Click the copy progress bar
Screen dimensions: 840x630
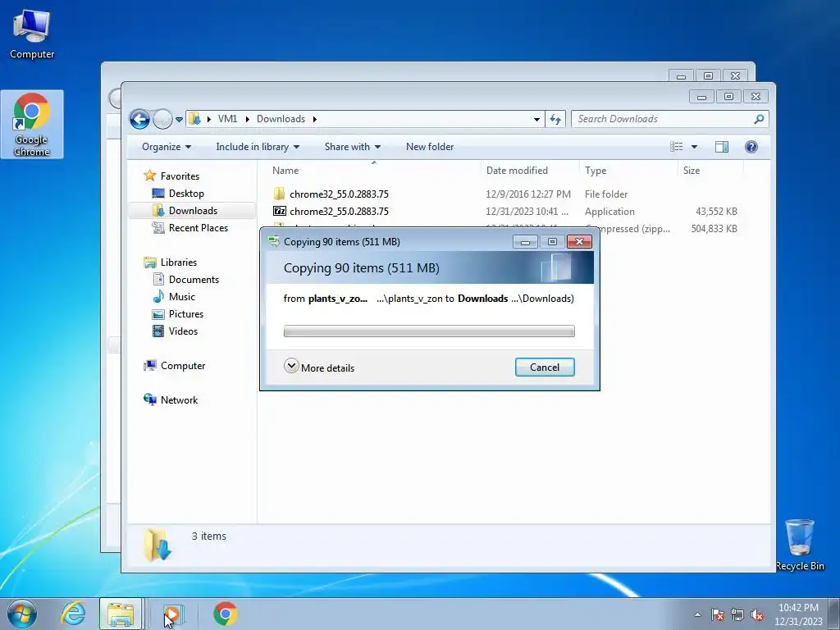tap(429, 331)
